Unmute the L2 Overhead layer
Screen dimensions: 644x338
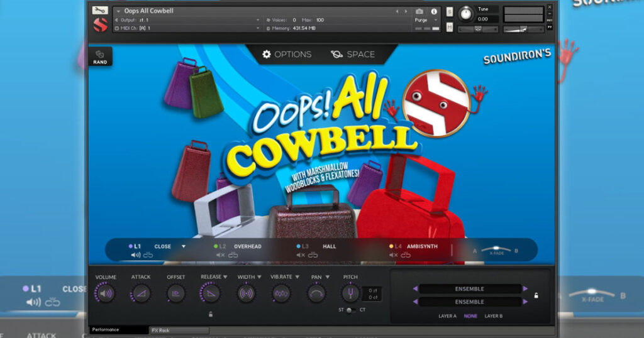[221, 255]
